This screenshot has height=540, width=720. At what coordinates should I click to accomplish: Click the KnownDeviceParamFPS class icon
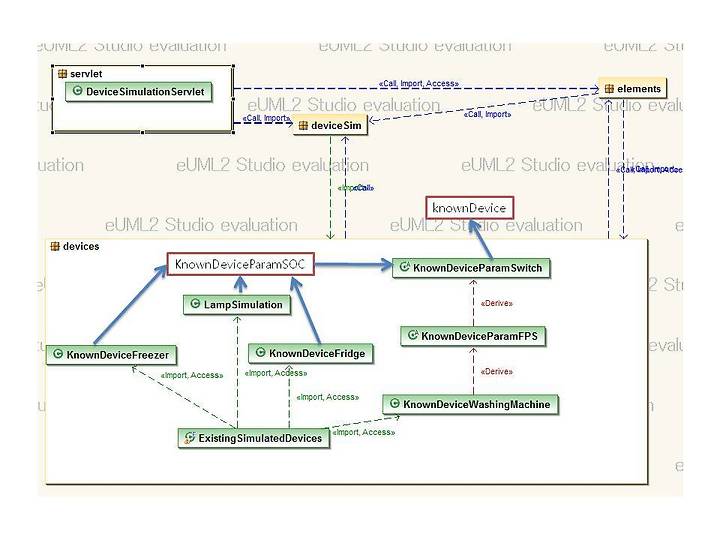coord(413,335)
